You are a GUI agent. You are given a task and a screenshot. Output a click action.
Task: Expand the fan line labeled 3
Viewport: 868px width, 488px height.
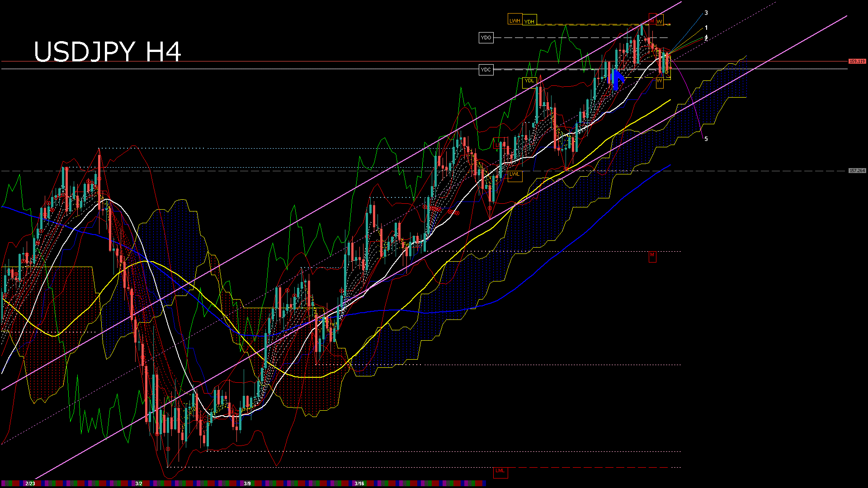(706, 13)
